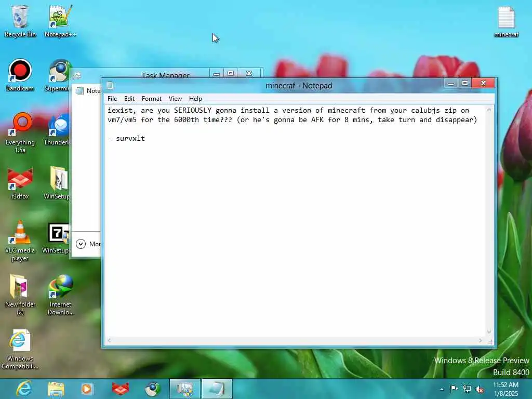Viewport: 532px width, 399px height.
Task: Select the Supermium desktop shortcut
Action: (58, 75)
